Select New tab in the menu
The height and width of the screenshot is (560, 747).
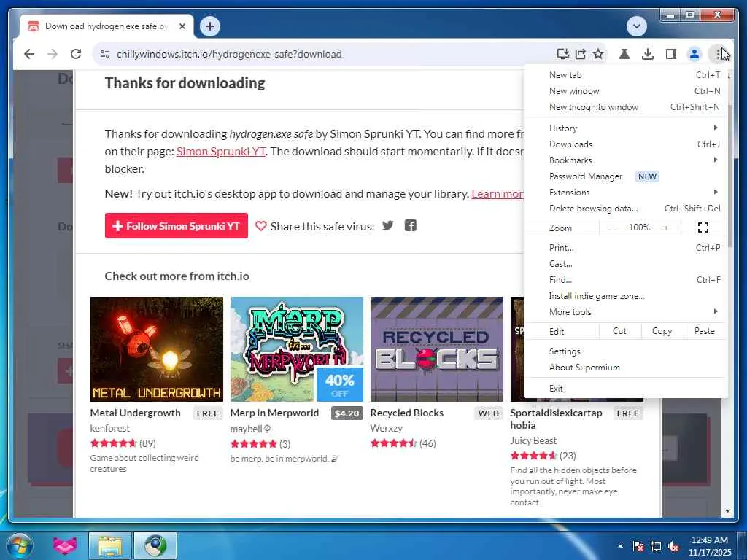625,75
